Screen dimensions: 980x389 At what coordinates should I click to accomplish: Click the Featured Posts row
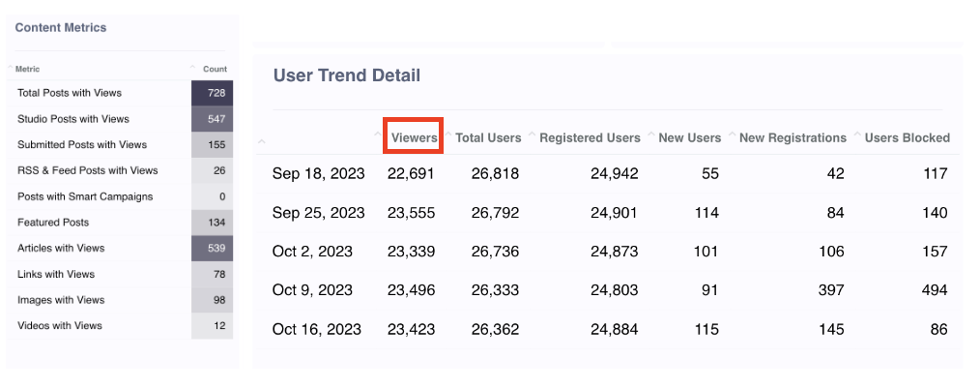(120, 222)
